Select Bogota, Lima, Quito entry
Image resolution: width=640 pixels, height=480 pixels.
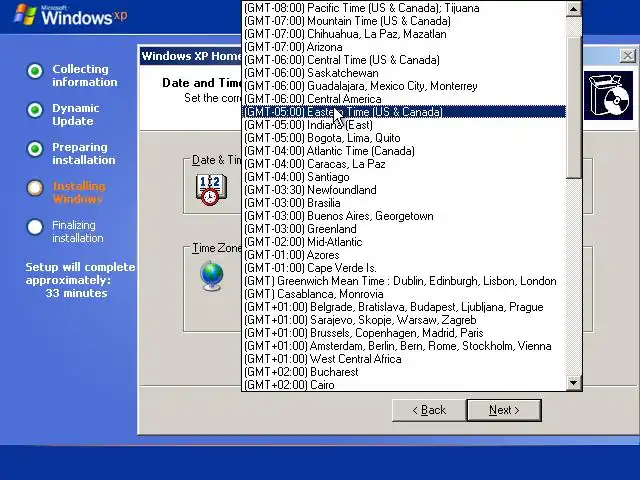click(404, 138)
